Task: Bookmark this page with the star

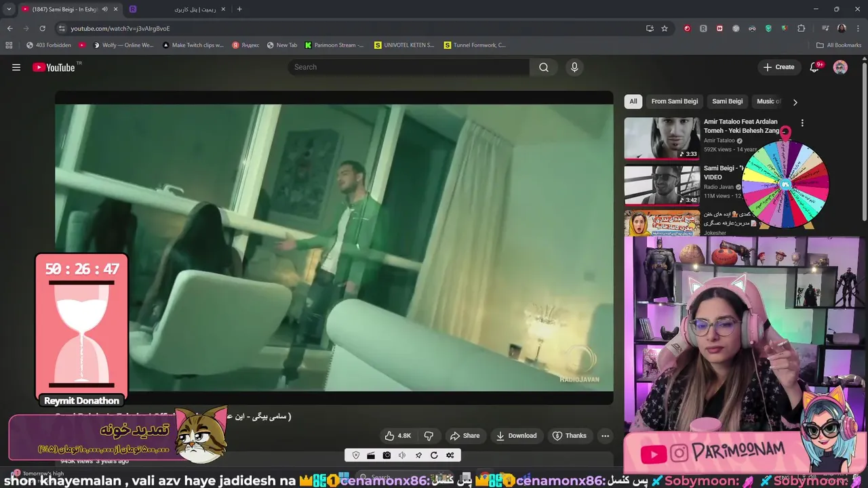Action: [665, 28]
